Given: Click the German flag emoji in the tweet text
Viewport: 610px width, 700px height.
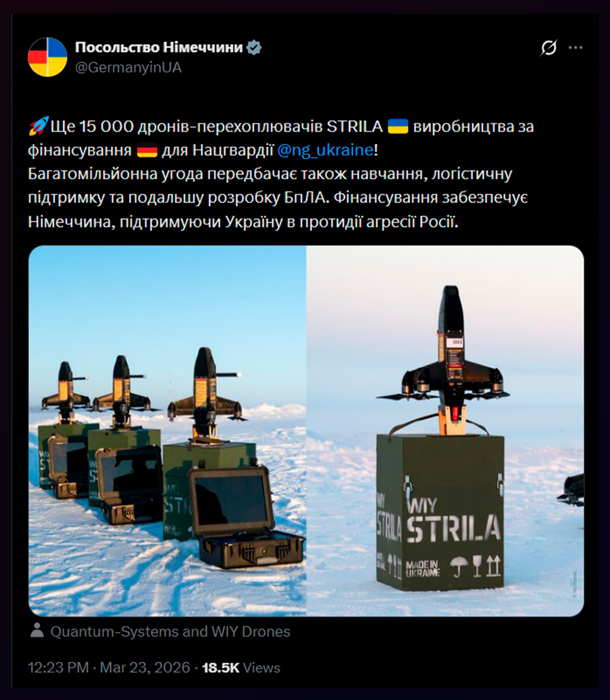Looking at the screenshot, I should click(147, 151).
